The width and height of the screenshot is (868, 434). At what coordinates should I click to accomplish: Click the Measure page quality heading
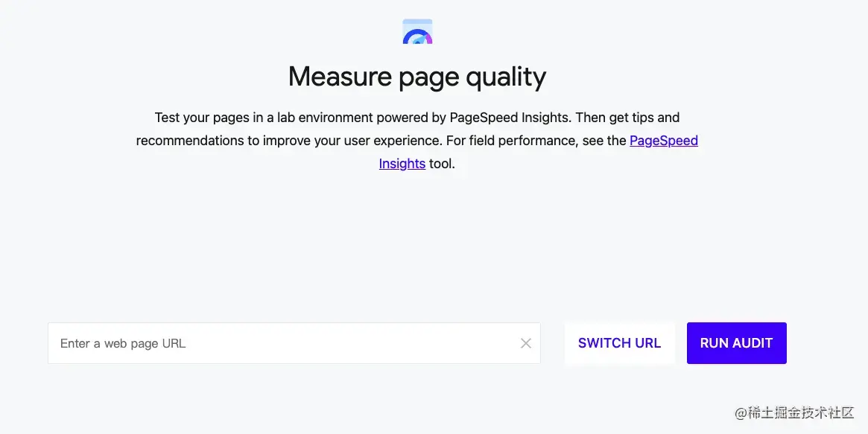point(416,76)
